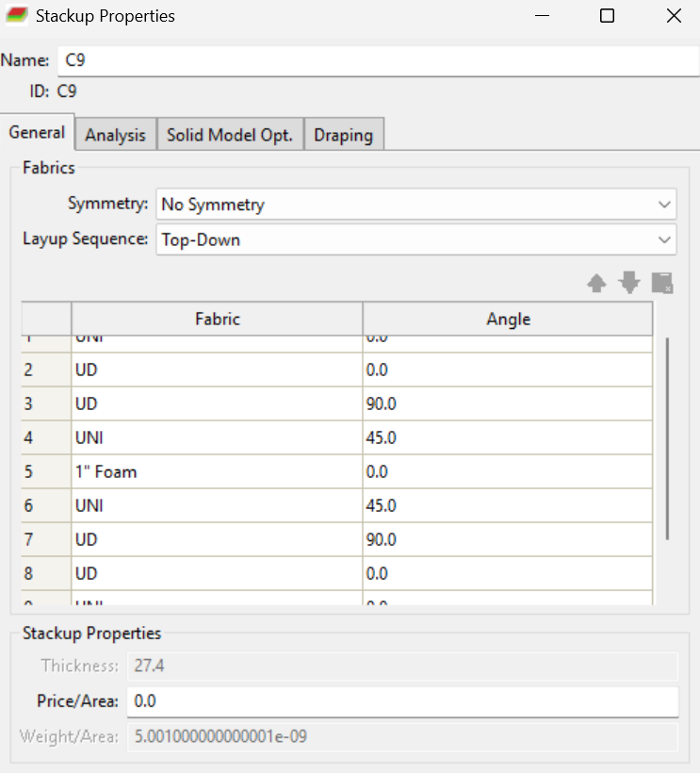This screenshot has height=773, width=700.
Task: Click the move fabric down arrow icon
Action: [x=629, y=283]
